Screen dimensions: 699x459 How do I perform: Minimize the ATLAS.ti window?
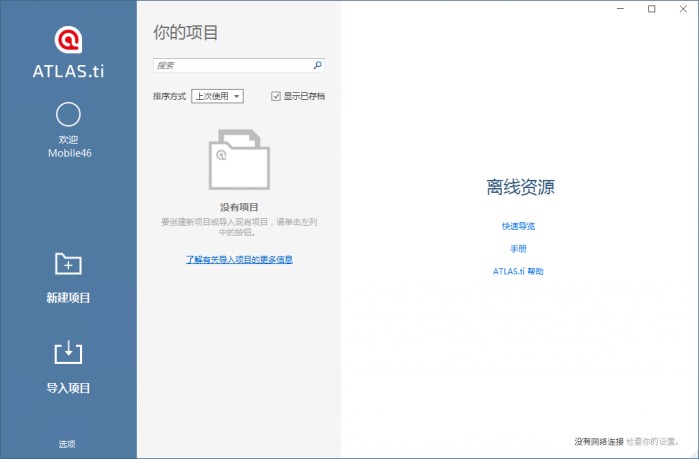(622, 9)
